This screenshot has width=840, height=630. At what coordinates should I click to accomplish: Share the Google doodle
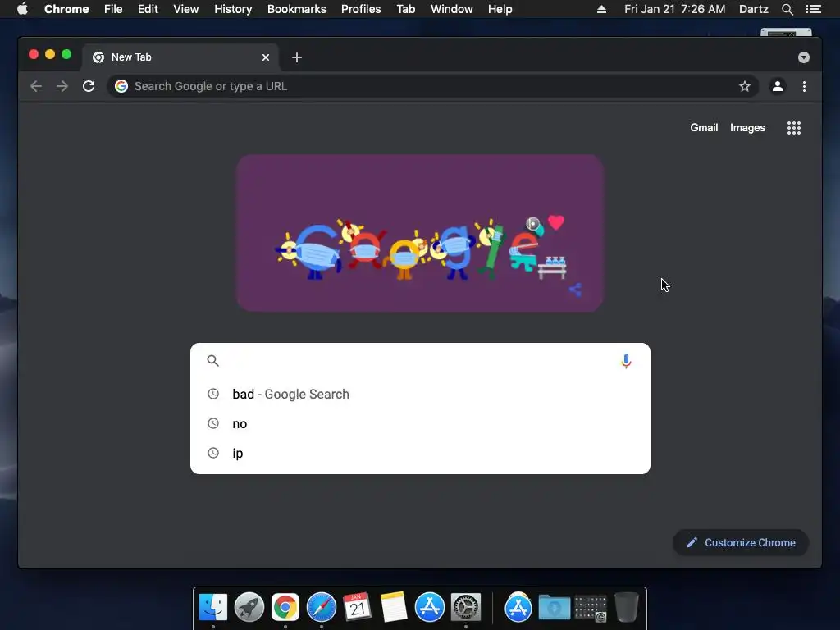tap(575, 290)
